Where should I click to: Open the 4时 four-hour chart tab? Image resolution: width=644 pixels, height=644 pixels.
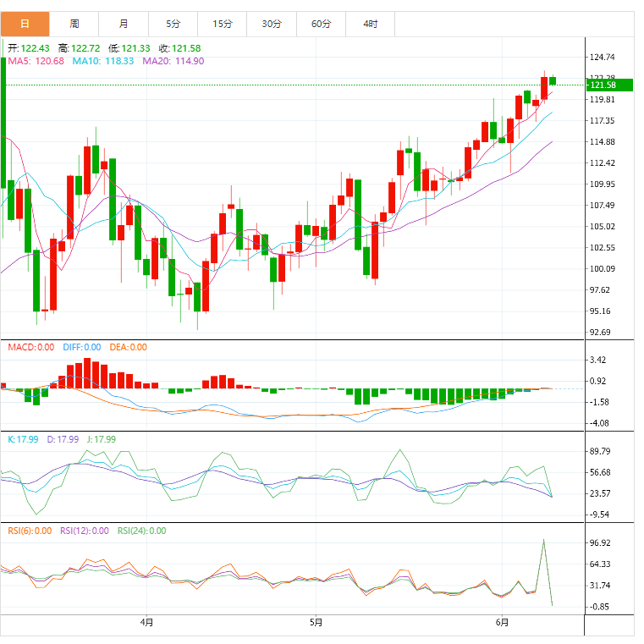click(x=371, y=24)
